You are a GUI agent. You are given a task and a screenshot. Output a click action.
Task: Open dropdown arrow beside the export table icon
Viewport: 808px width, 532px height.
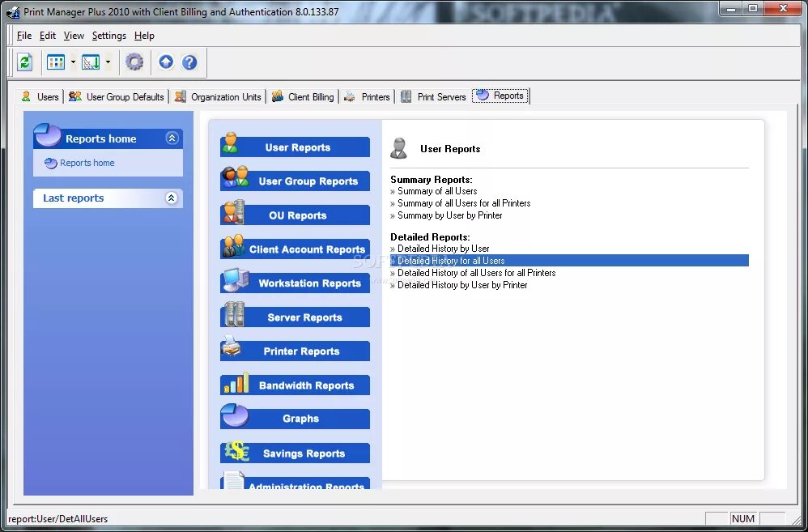pos(108,62)
